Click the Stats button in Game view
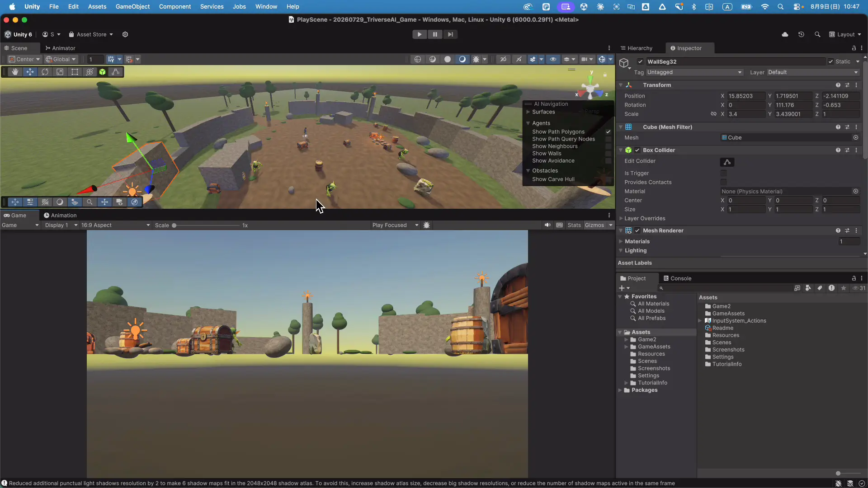The image size is (868, 488). [x=574, y=225]
